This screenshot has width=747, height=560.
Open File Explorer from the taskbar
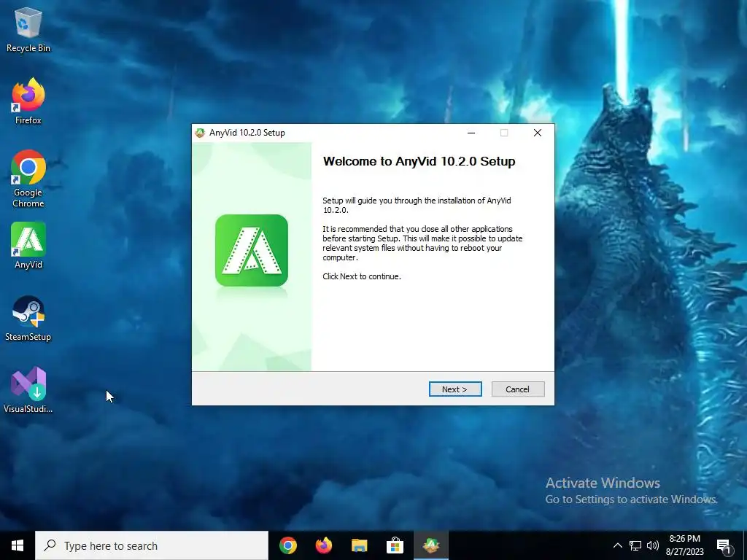359,545
